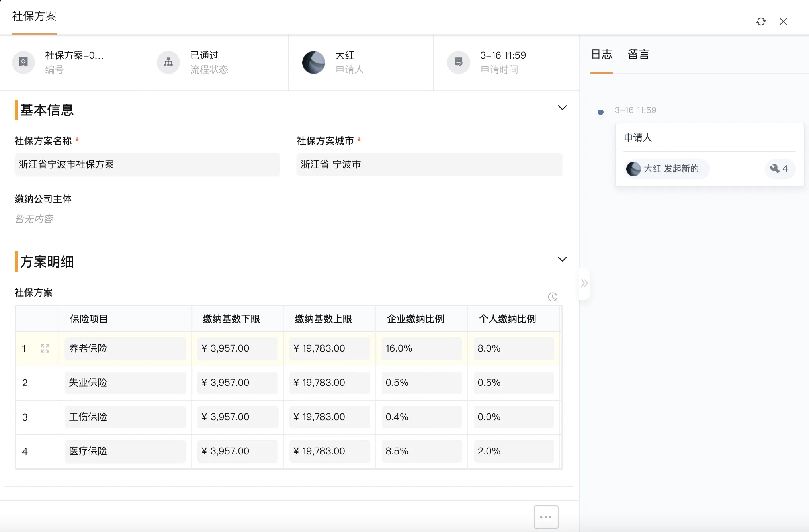
Task: Collapse the 方案明细 section
Action: (562, 259)
